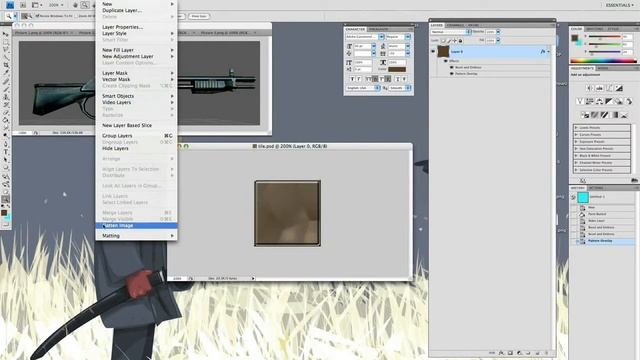Image resolution: width=640 pixels, height=360 pixels.
Task: Select the Pattern Overlay history state
Action: (606, 241)
